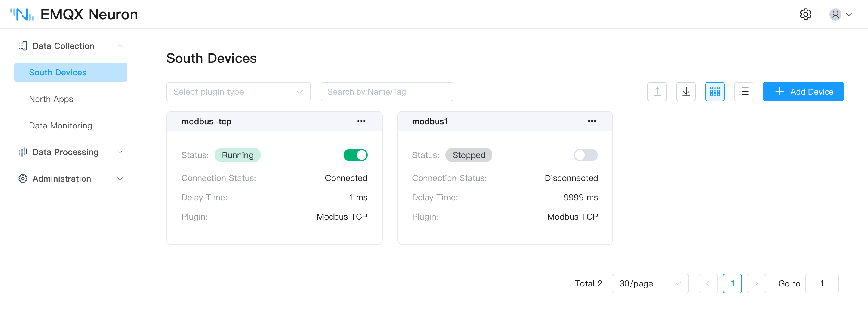
Task: Click the Connected status value
Action: (x=346, y=178)
